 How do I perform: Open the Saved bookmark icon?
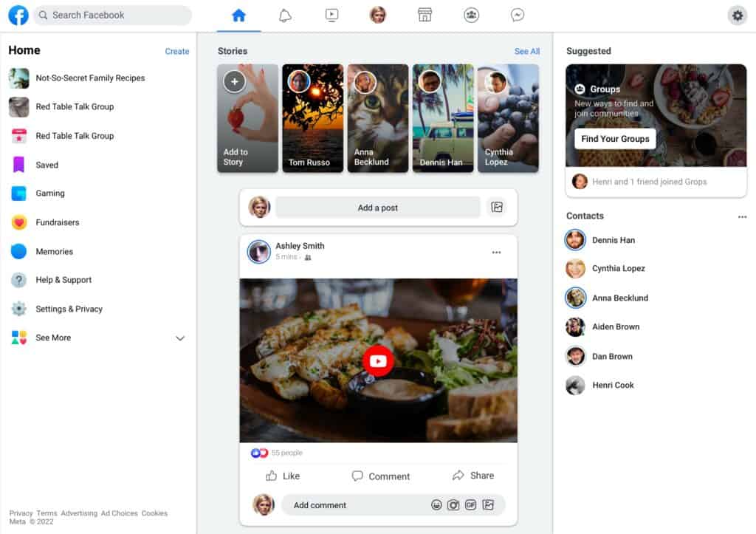click(18, 165)
